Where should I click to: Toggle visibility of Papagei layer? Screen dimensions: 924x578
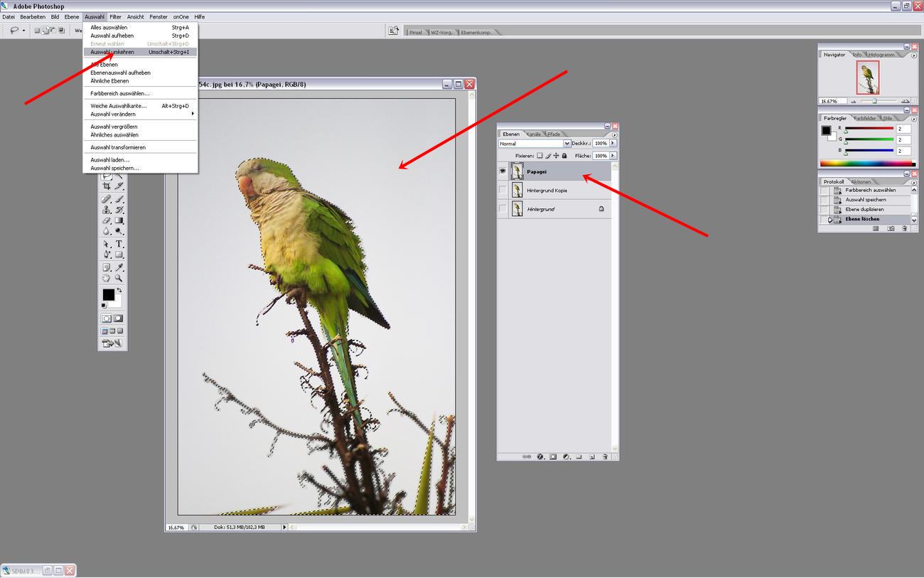click(x=503, y=171)
